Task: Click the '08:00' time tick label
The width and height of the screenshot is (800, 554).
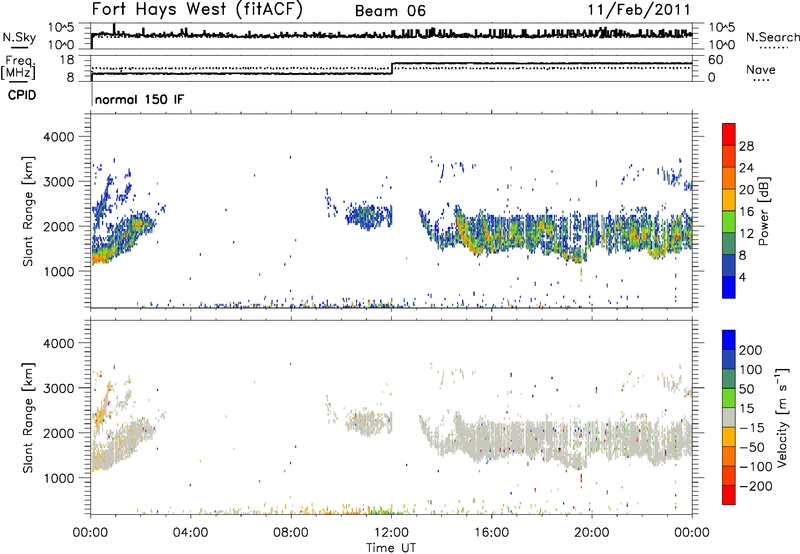Action: [x=290, y=533]
